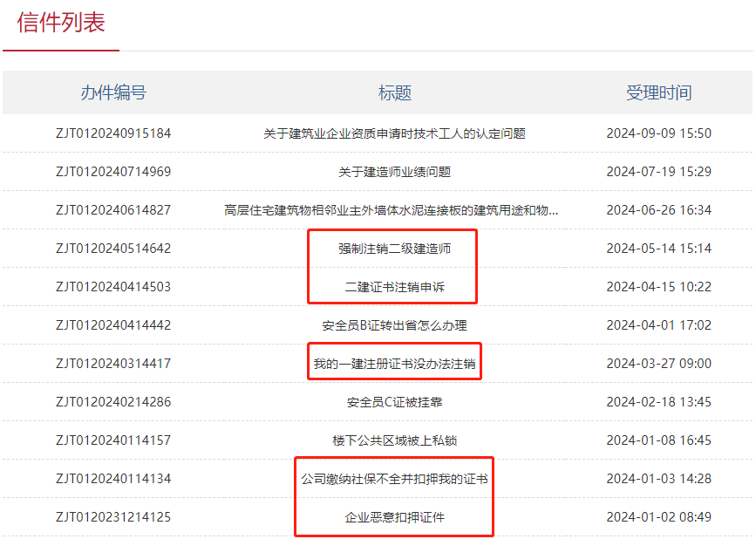This screenshot has height=539, width=756.
Task: Open letter 楼下公共区域被上私锁
Action: click(x=394, y=440)
